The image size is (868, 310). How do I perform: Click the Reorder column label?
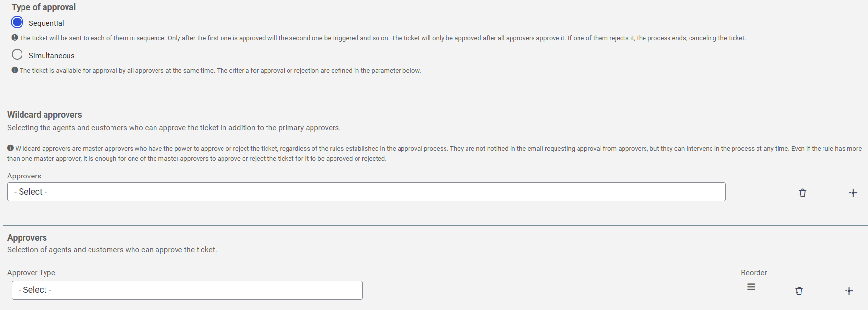[754, 273]
